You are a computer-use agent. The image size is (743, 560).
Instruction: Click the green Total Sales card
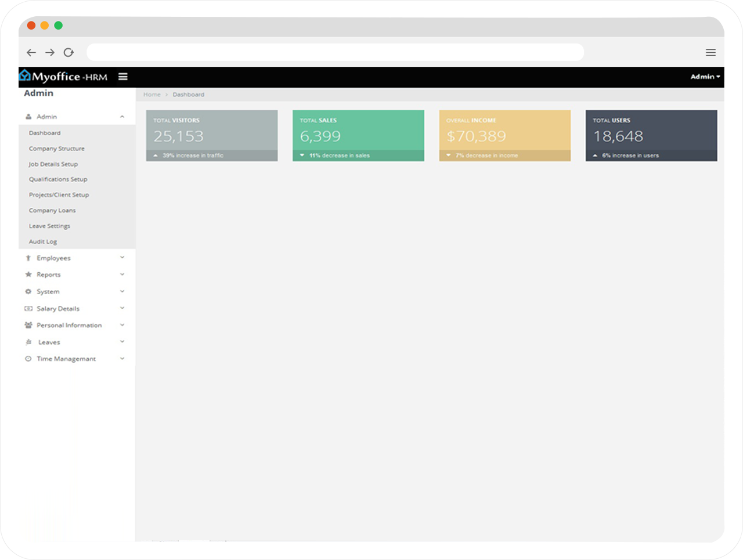click(x=358, y=136)
